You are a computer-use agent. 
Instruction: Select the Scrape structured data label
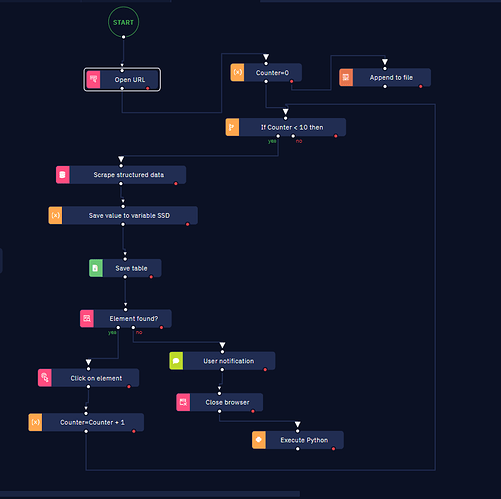pos(129,175)
